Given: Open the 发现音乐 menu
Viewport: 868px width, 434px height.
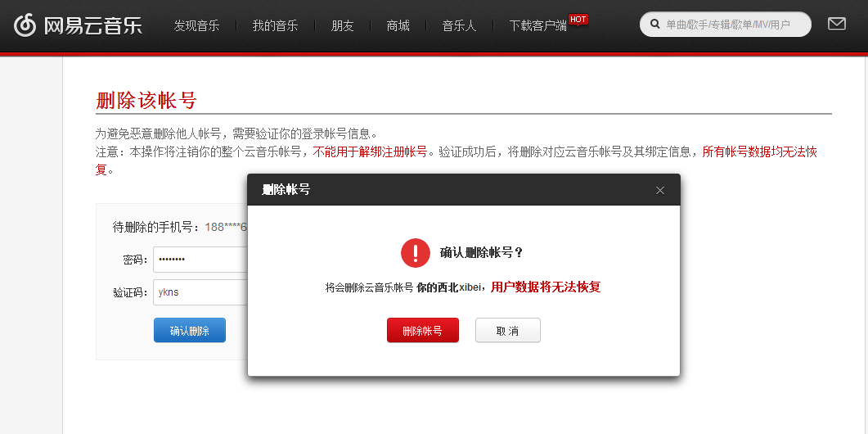Looking at the screenshot, I should coord(196,25).
